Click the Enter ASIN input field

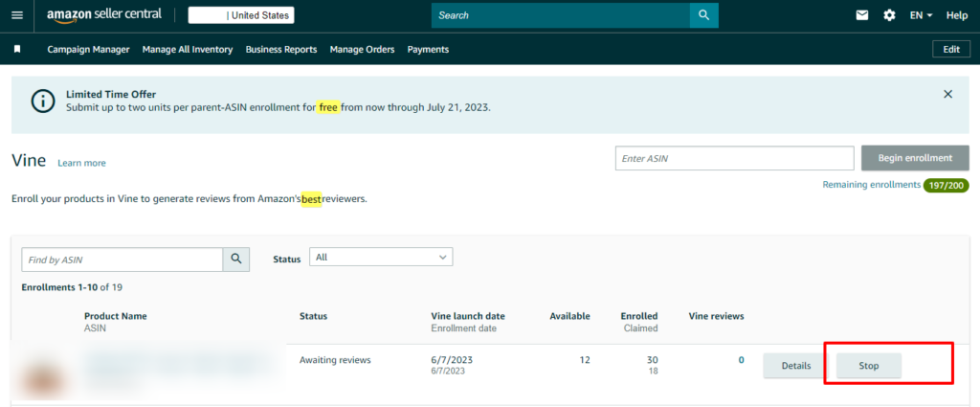click(x=733, y=158)
